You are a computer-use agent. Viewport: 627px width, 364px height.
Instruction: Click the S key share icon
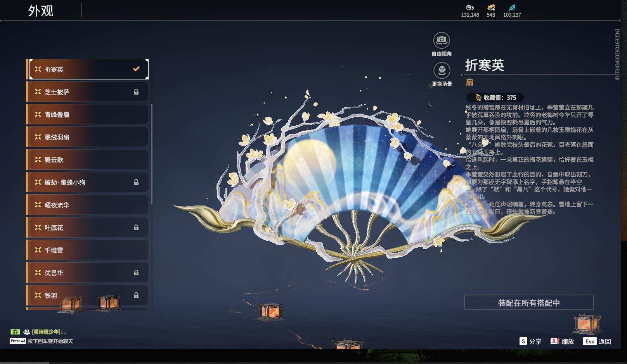(x=523, y=341)
